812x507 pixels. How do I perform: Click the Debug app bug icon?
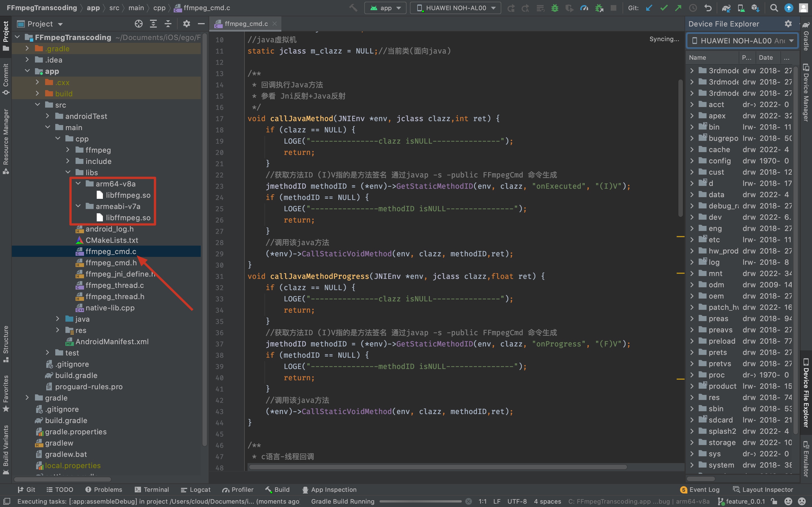555,8
